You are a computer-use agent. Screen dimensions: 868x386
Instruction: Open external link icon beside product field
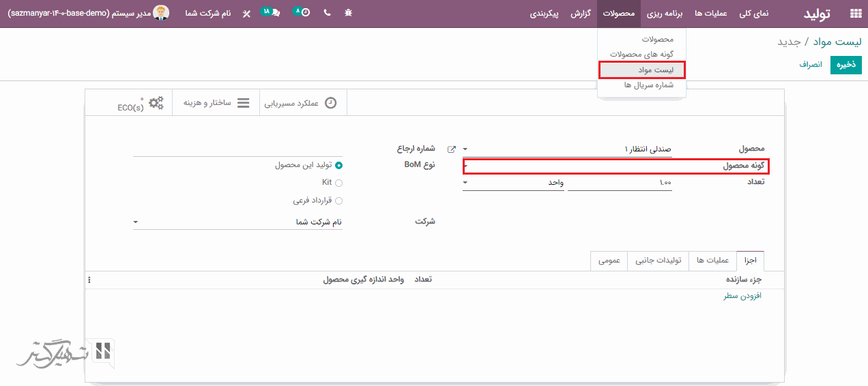451,149
